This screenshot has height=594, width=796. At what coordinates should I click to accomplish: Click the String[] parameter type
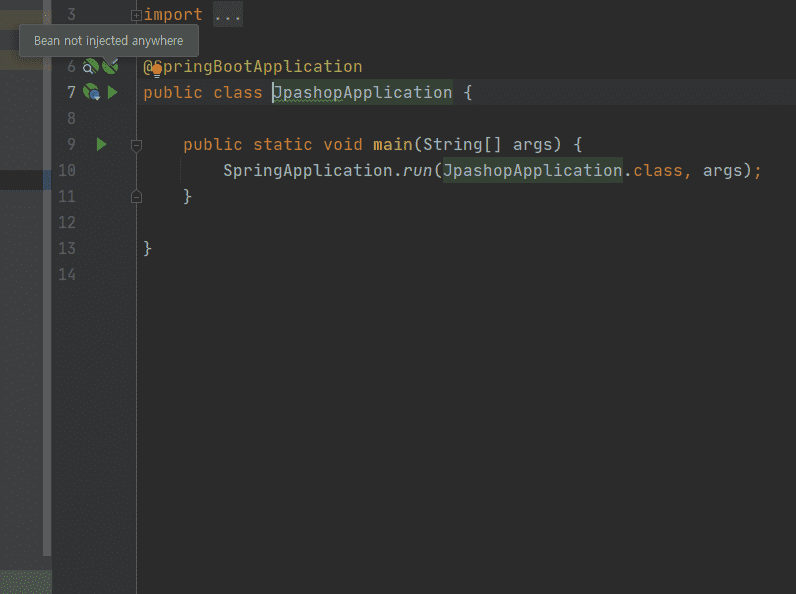(x=462, y=145)
